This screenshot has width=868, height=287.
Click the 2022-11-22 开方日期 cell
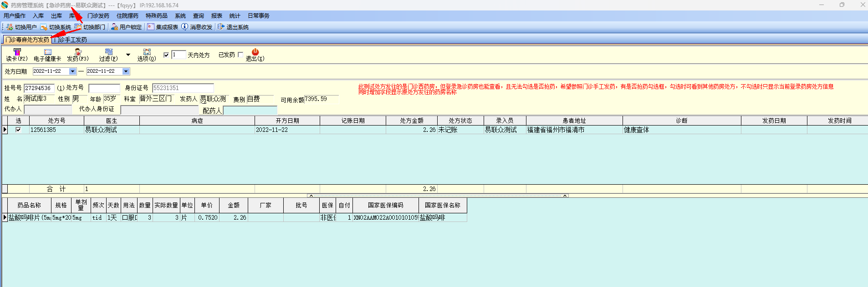pos(287,130)
